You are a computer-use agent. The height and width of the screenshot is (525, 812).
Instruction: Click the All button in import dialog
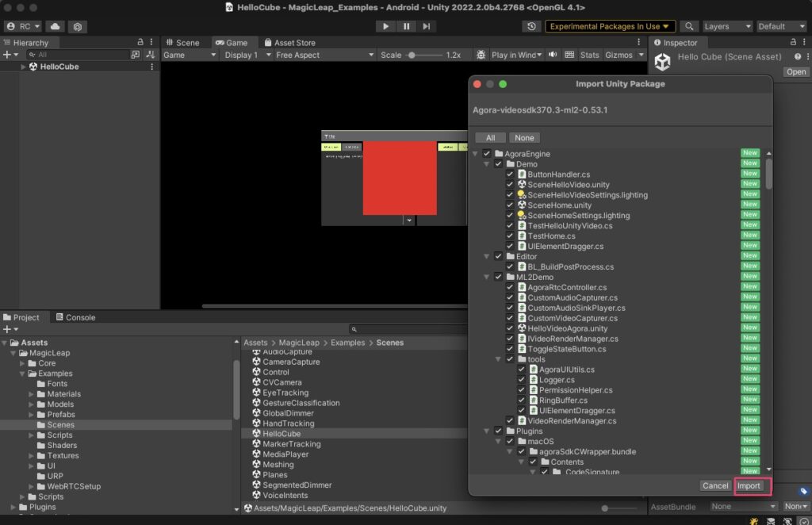click(x=490, y=138)
